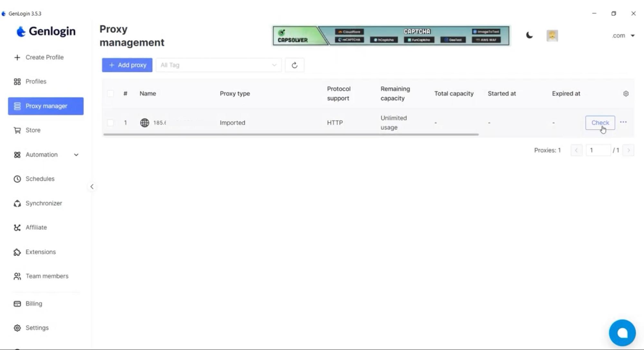Navigate to Profiles section
The image size is (644, 350).
coord(36,81)
